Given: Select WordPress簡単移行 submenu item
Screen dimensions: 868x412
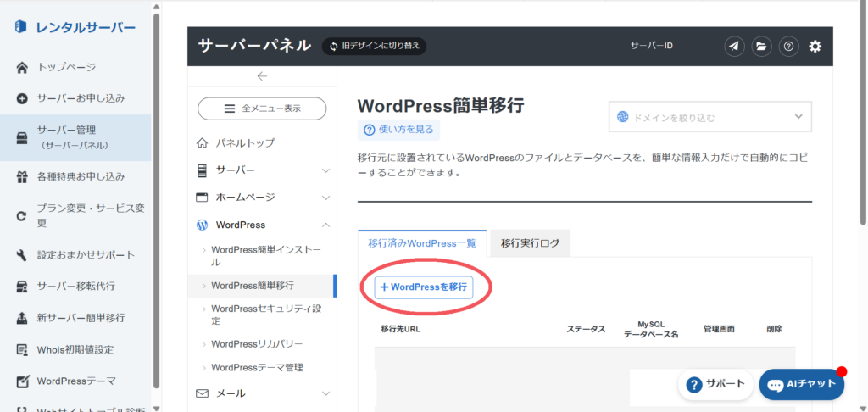Looking at the screenshot, I should (x=261, y=286).
